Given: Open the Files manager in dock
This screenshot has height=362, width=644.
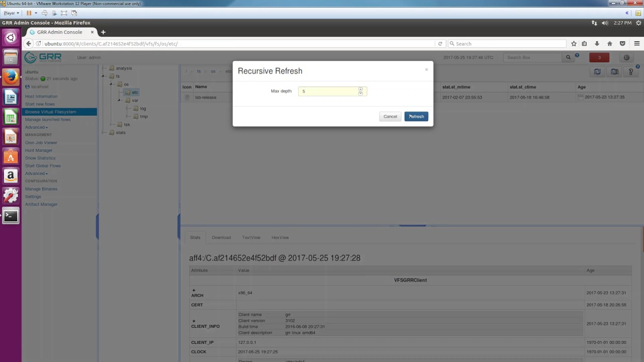Looking at the screenshot, I should [11, 57].
